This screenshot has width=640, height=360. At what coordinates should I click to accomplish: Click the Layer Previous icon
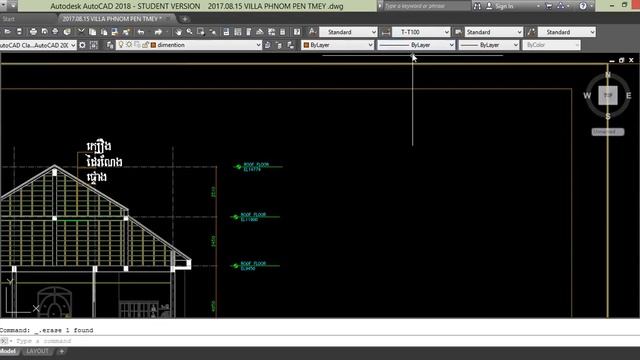(x=279, y=45)
